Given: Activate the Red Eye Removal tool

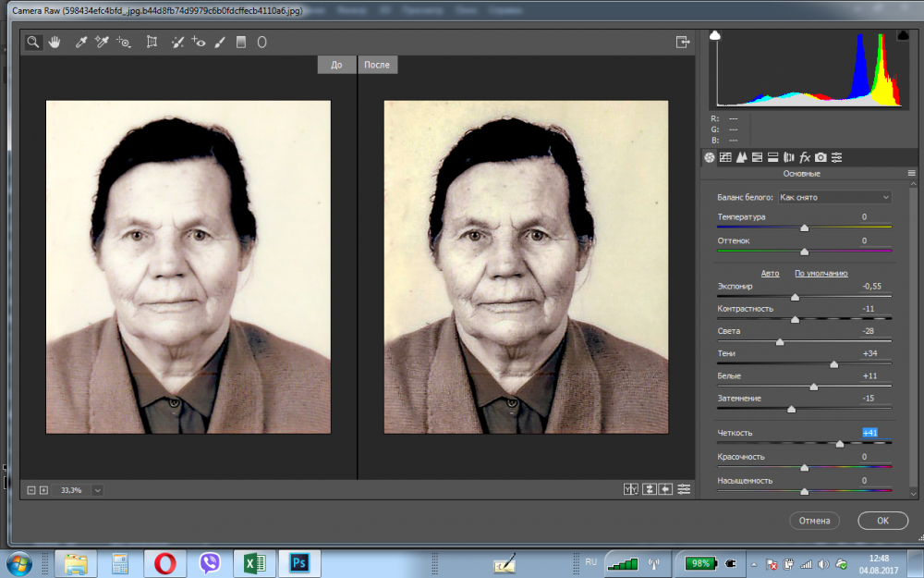Looking at the screenshot, I should (198, 42).
